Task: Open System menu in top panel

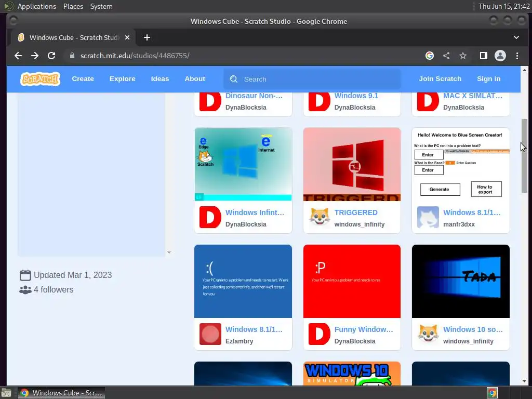Action: coord(101,6)
